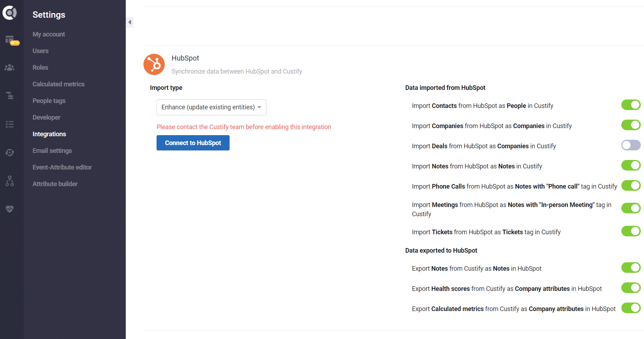Screen dimensions: 644x339
Task: Open Event-Attribute editor
Action: (62, 167)
